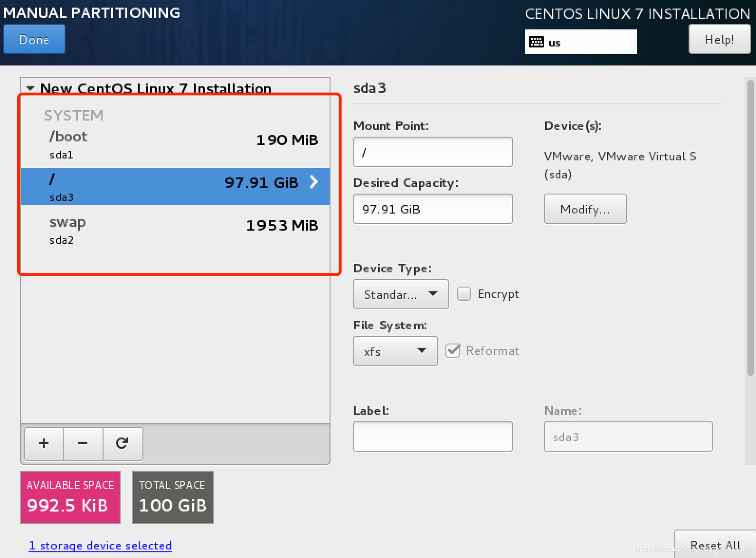The width and height of the screenshot is (756, 558).
Task: Click the us keyboard layout selector
Action: (x=581, y=42)
